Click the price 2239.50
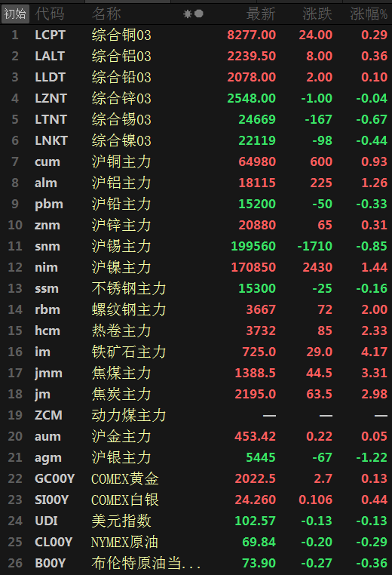Image resolution: width=392 pixels, height=575 pixels. 252,56
